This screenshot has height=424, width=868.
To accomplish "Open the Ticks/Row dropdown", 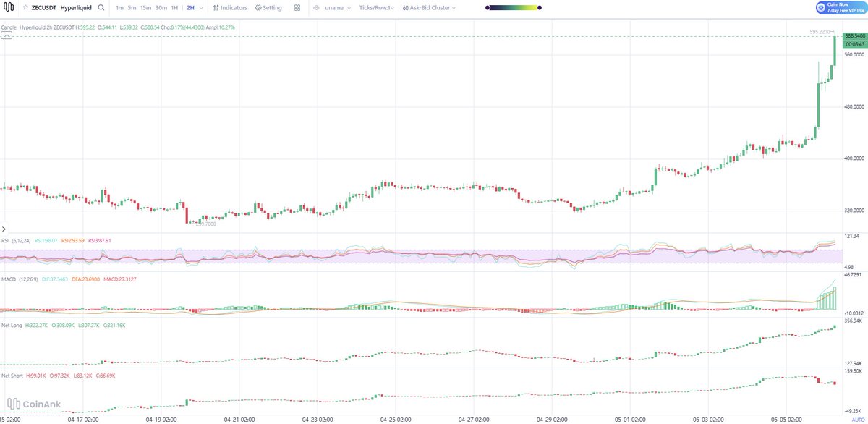I will coord(376,8).
